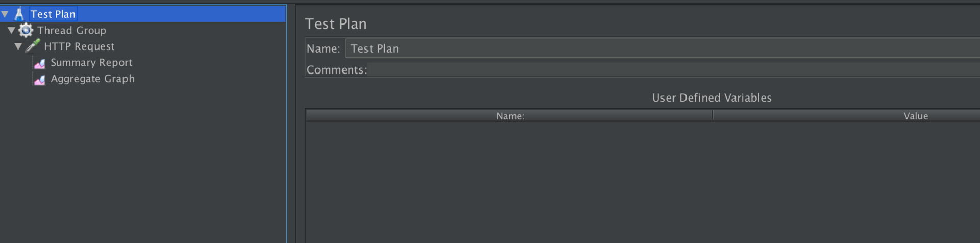Open the HTTP Request sampler
Image resolution: width=980 pixels, height=243 pixels.
click(x=79, y=46)
